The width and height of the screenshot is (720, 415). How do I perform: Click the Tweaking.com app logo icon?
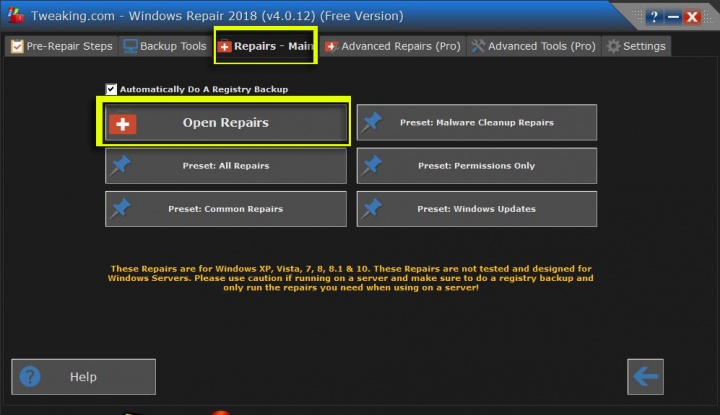click(16, 15)
